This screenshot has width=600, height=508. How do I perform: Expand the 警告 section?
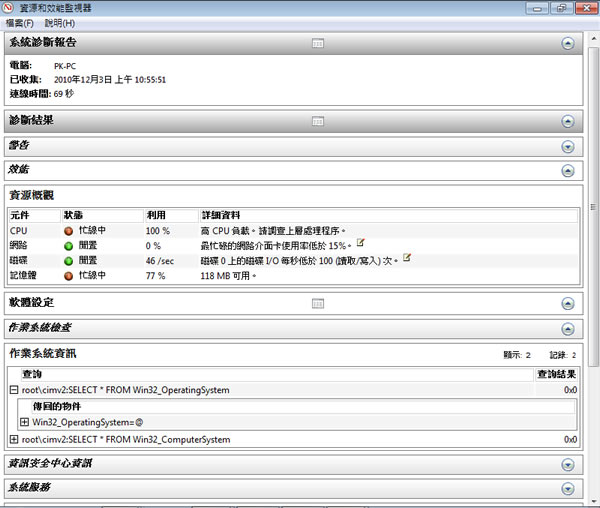coord(567,147)
